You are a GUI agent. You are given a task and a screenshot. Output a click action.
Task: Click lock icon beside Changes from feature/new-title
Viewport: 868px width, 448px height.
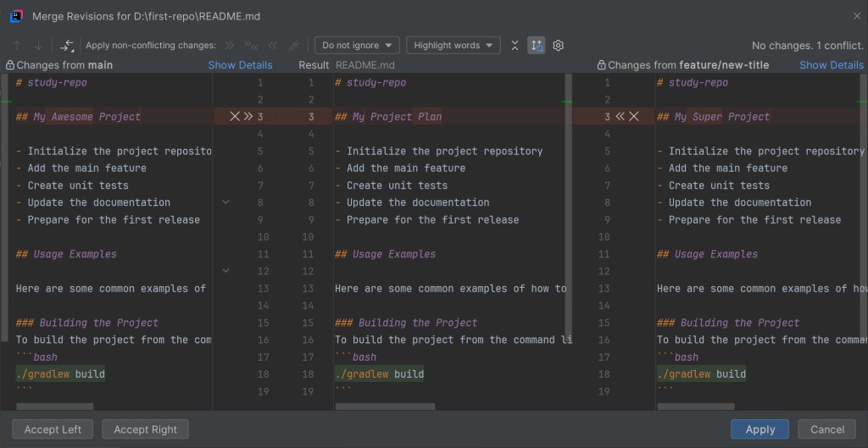pyautogui.click(x=601, y=65)
